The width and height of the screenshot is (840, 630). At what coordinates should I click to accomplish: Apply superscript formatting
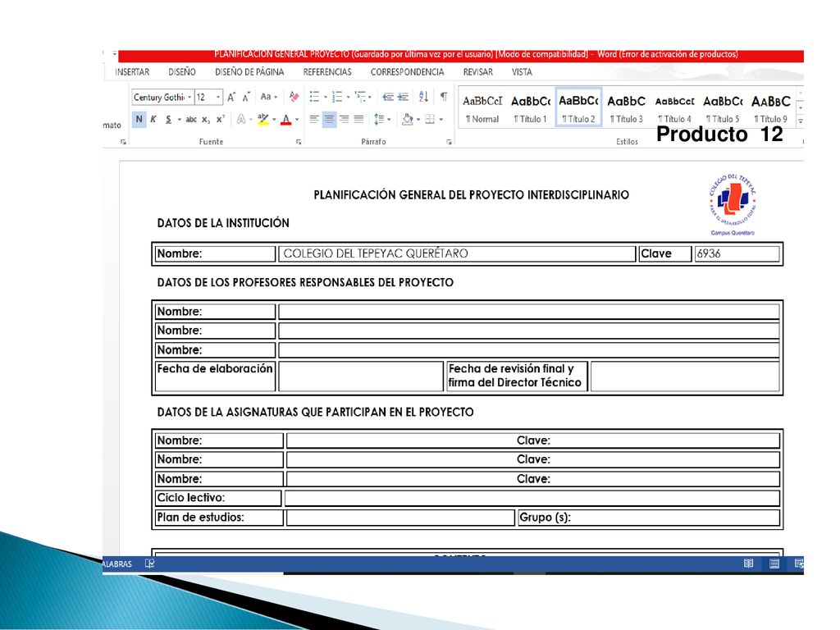point(220,120)
